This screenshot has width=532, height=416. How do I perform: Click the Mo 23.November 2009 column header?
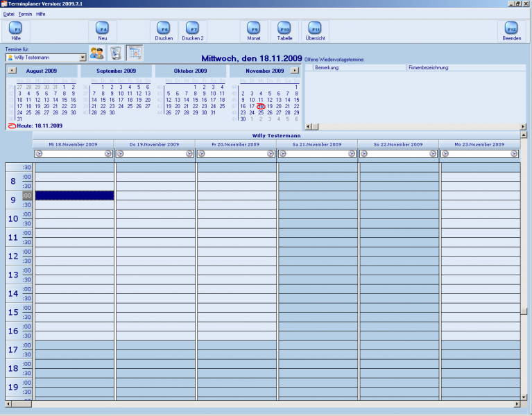pyautogui.click(x=479, y=144)
